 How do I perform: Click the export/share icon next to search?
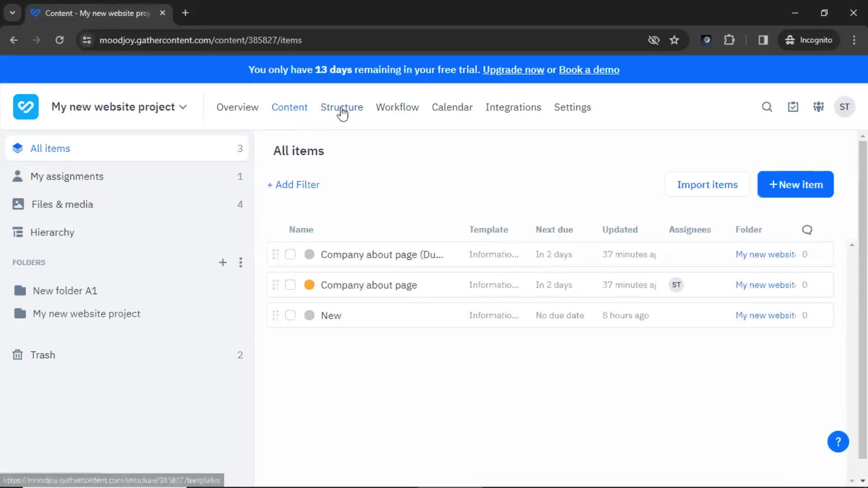point(793,107)
